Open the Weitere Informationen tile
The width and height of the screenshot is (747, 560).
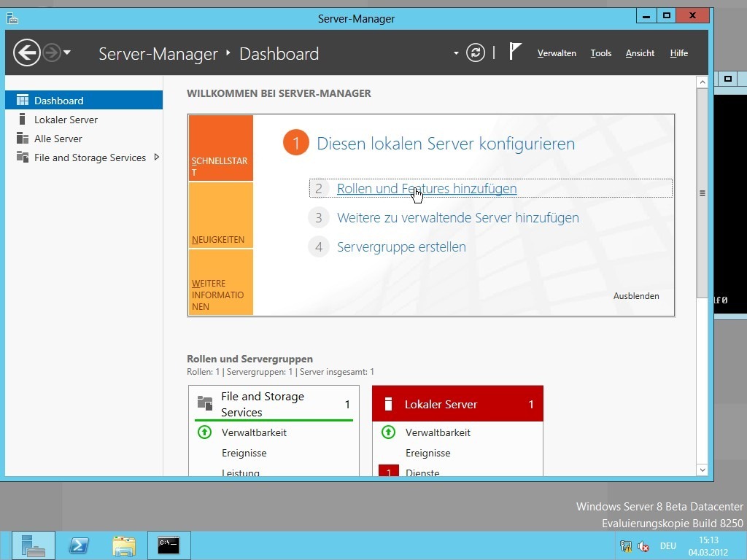[x=220, y=282]
